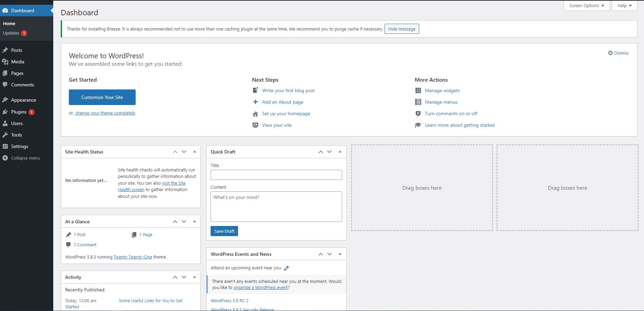Click the Settings sliders icon
Screen dimensions: 644x311
(5, 146)
